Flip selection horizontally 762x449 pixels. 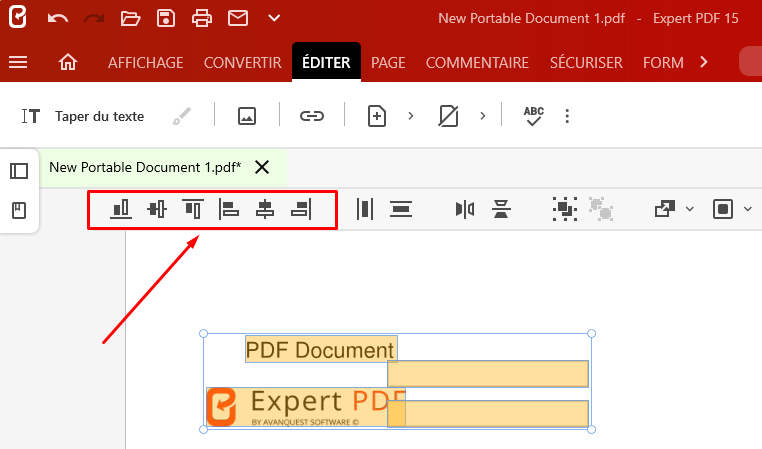(x=465, y=209)
